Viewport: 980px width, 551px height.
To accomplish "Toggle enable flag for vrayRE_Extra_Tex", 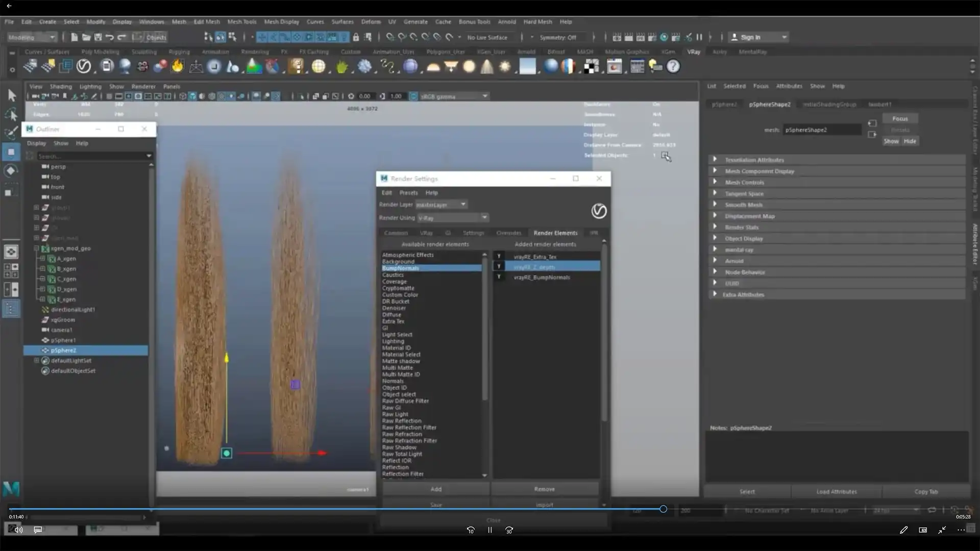I will pyautogui.click(x=499, y=257).
